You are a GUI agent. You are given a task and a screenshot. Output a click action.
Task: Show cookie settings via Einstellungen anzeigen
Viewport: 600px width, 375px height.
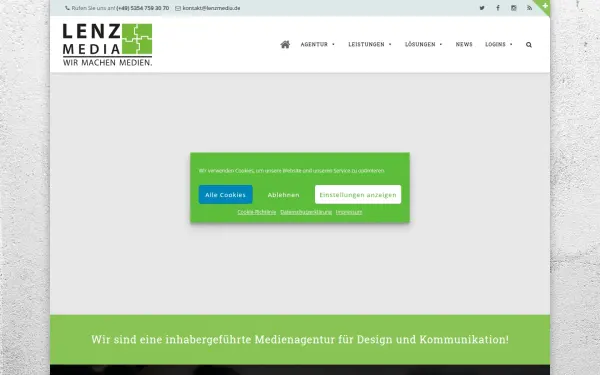coord(358,194)
